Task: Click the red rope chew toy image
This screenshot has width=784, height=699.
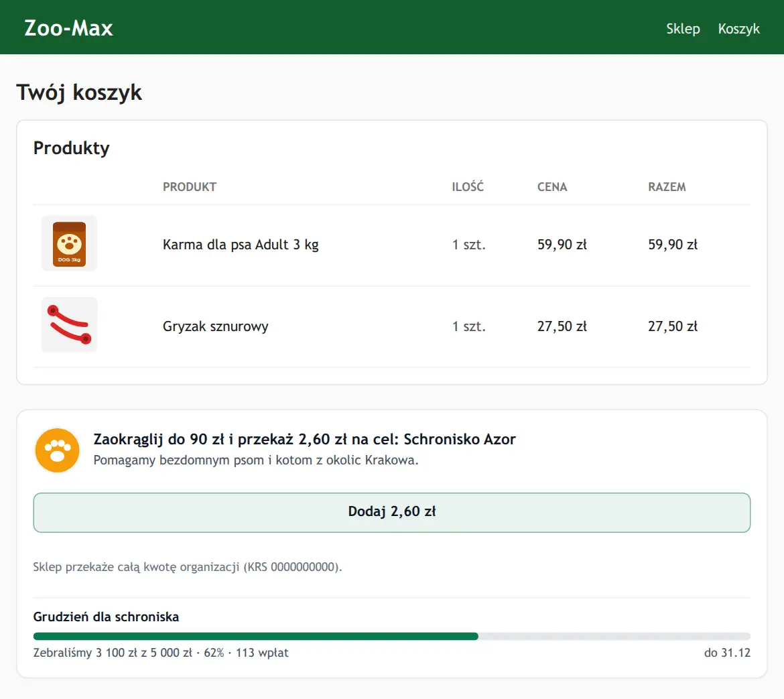Action: click(69, 325)
